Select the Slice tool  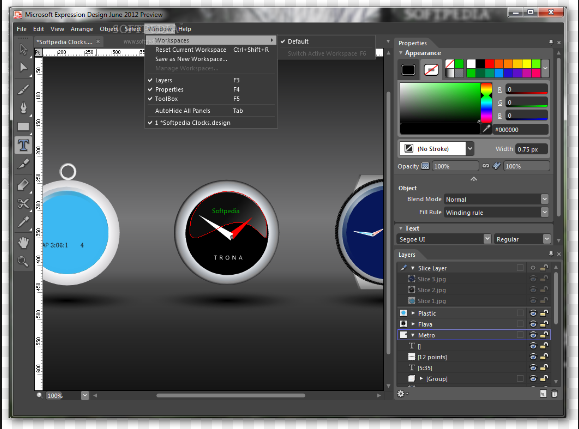pos(23,164)
